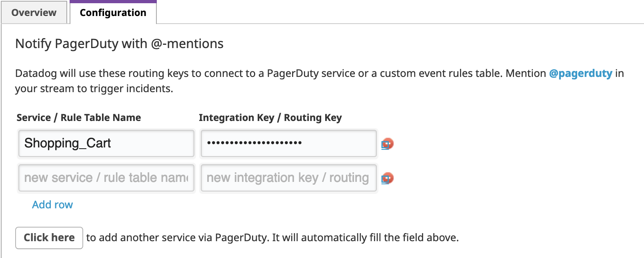Click the Datadog routing keys description text
644x258 pixels.
280,73
